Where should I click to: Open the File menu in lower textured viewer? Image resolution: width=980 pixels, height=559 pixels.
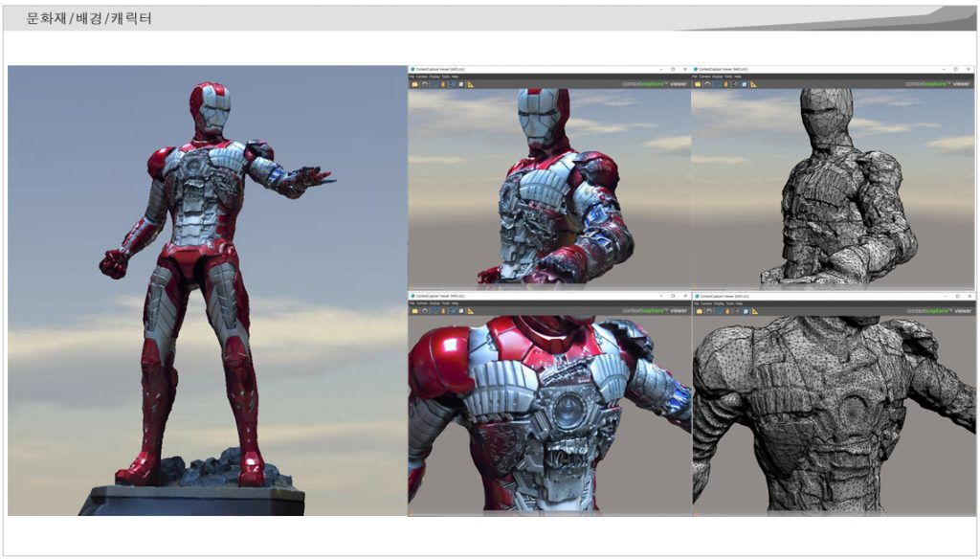point(412,303)
